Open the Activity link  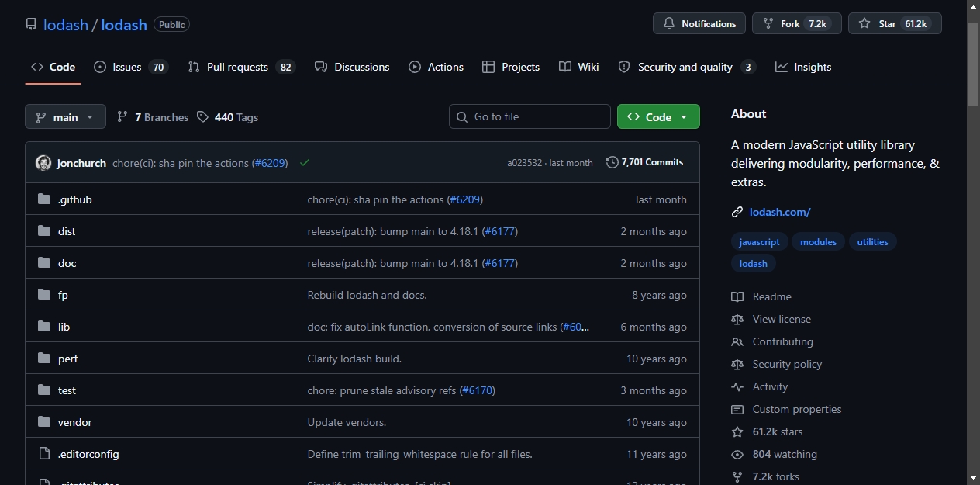[x=760, y=386]
